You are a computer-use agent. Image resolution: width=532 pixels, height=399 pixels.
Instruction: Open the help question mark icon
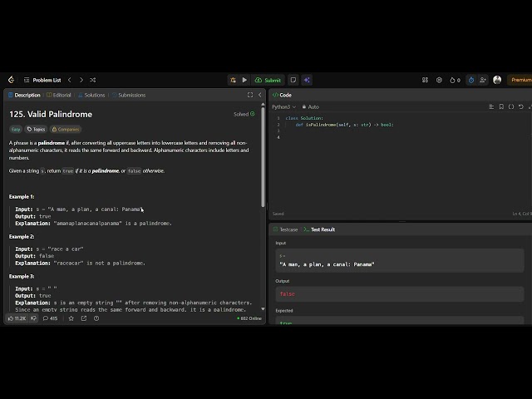pos(96,318)
